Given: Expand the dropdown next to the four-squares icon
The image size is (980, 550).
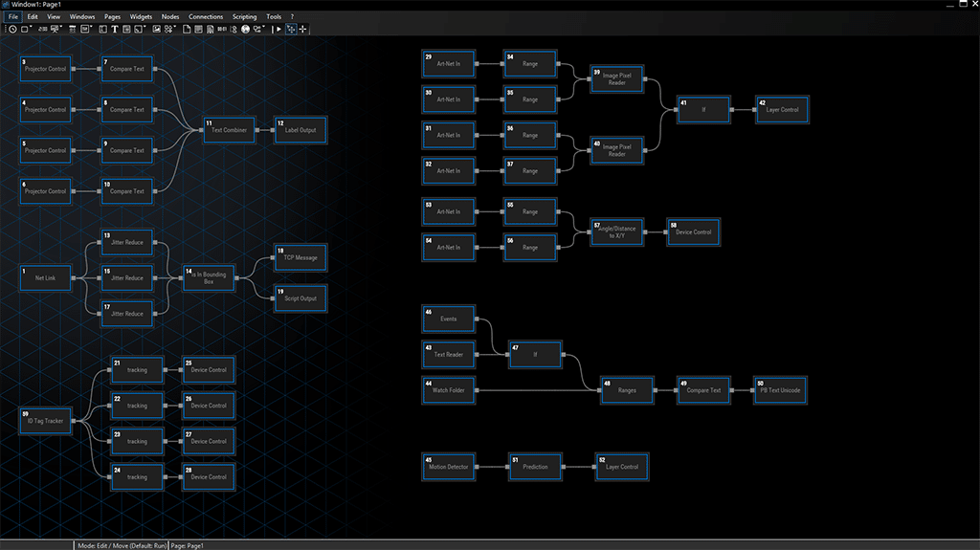Looking at the screenshot, I should pos(177,27).
